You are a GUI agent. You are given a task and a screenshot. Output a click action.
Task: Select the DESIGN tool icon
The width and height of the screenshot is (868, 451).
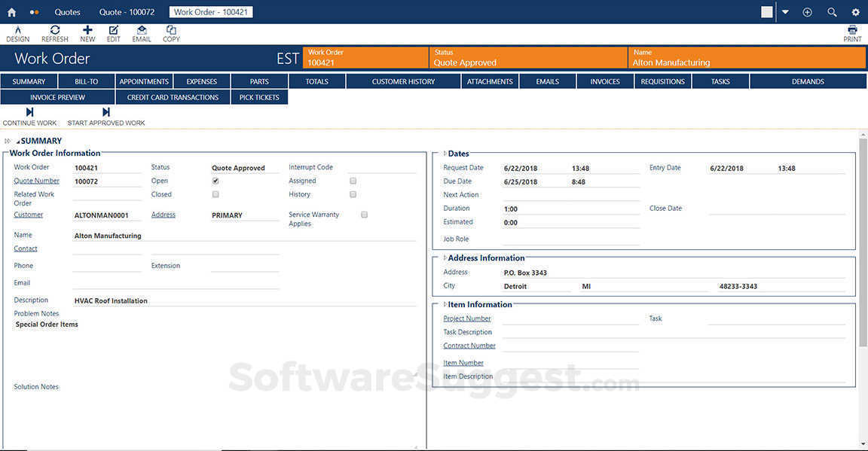[17, 32]
